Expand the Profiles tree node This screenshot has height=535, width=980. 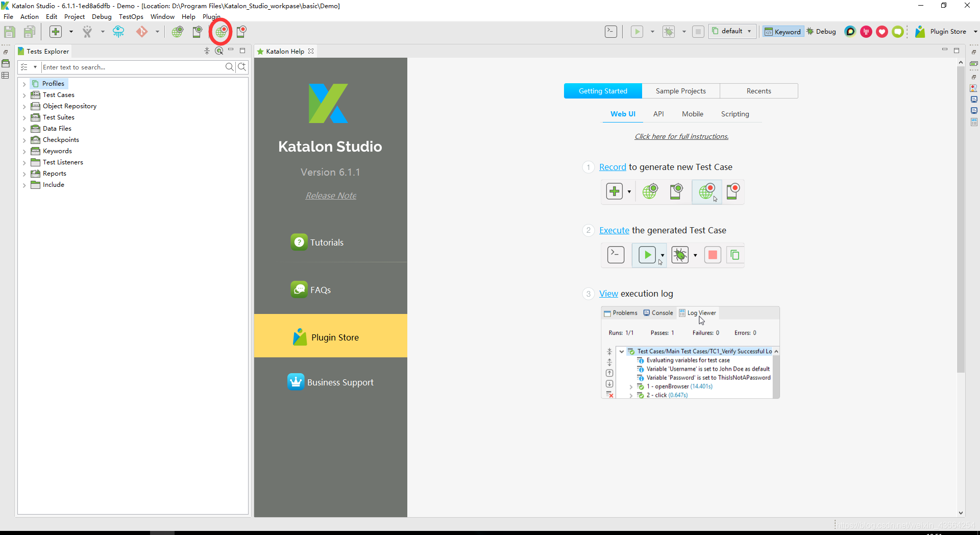point(24,84)
